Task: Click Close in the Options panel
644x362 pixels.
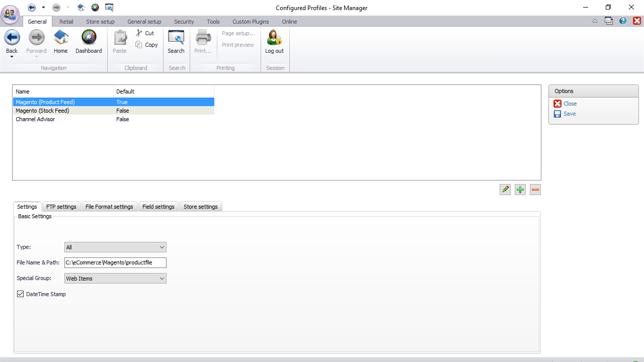Action: click(x=570, y=104)
